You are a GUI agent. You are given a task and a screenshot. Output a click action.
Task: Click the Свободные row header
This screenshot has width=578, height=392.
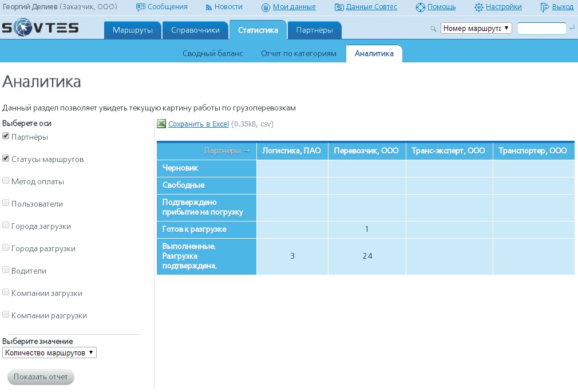pos(207,185)
